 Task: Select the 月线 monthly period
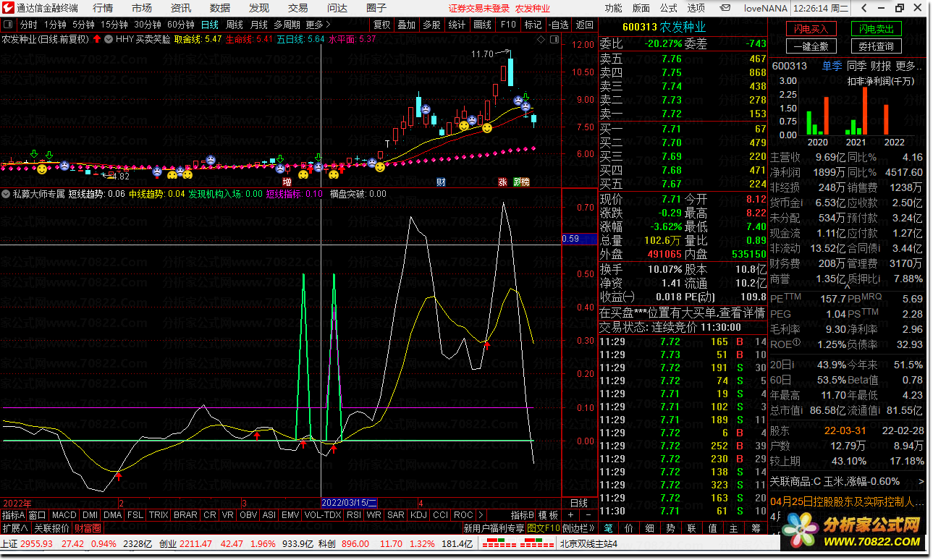point(259,24)
